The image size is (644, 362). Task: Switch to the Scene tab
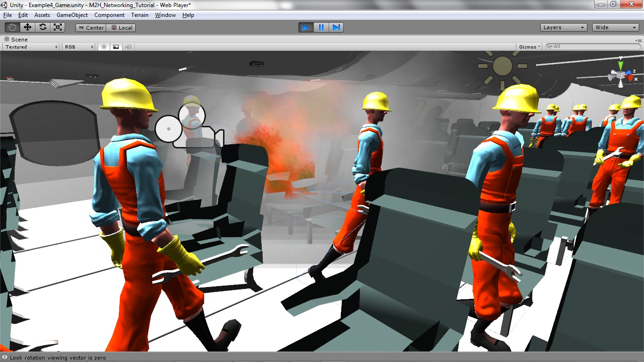[x=16, y=40]
